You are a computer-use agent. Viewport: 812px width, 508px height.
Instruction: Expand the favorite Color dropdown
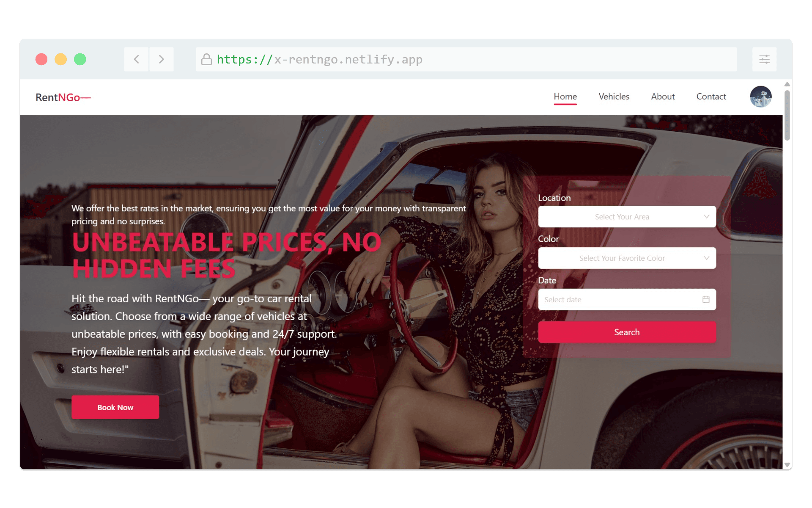click(627, 258)
